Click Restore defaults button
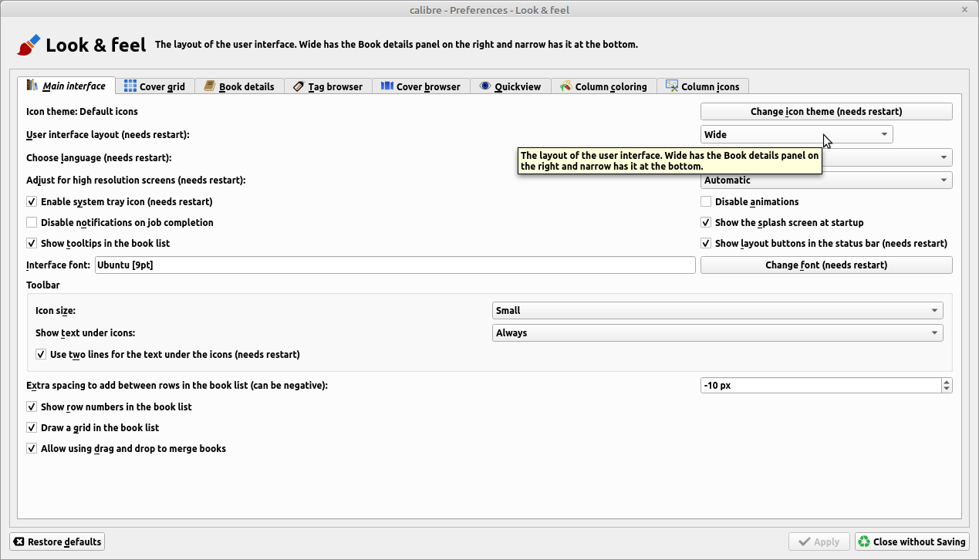Viewport: 979px width, 560px height. [x=57, y=541]
